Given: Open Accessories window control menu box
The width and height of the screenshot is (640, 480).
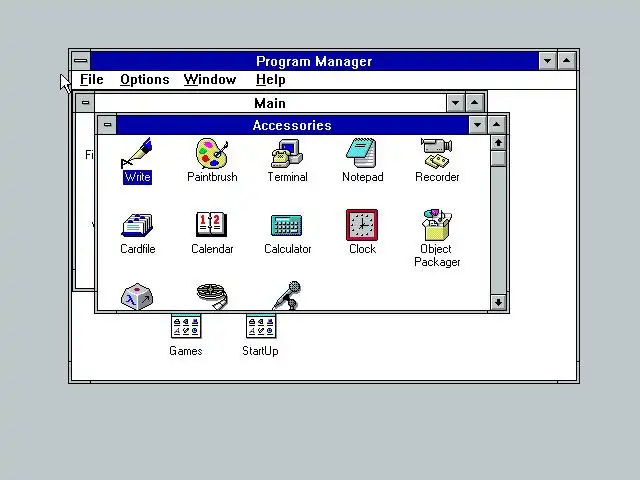Looking at the screenshot, I should coord(107,124).
